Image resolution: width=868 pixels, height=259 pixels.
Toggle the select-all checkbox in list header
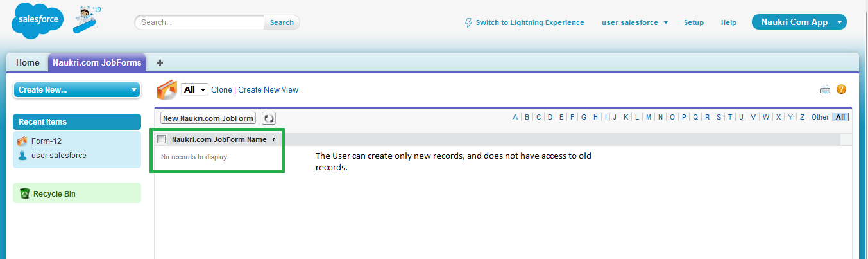[162, 139]
